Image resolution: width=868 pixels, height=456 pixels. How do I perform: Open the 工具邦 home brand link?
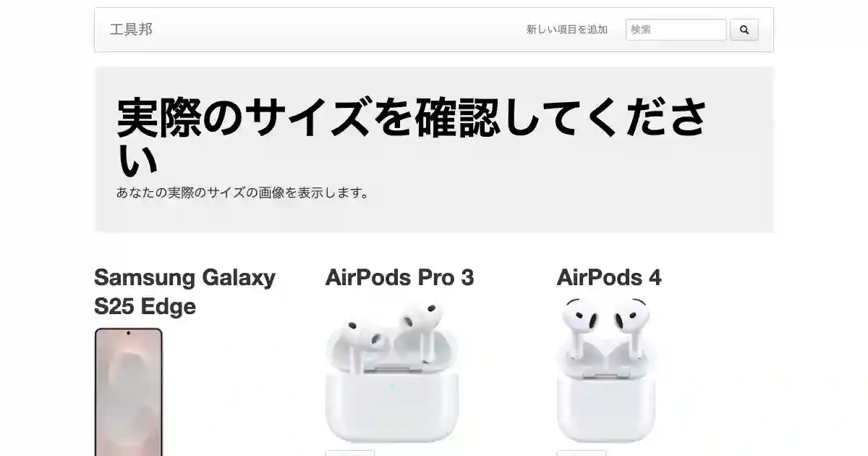(131, 30)
